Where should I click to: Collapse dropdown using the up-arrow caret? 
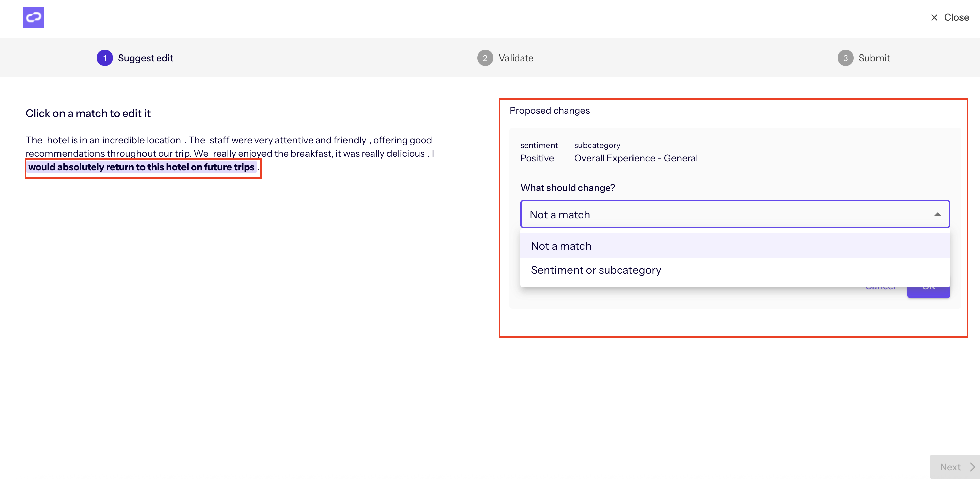click(937, 214)
